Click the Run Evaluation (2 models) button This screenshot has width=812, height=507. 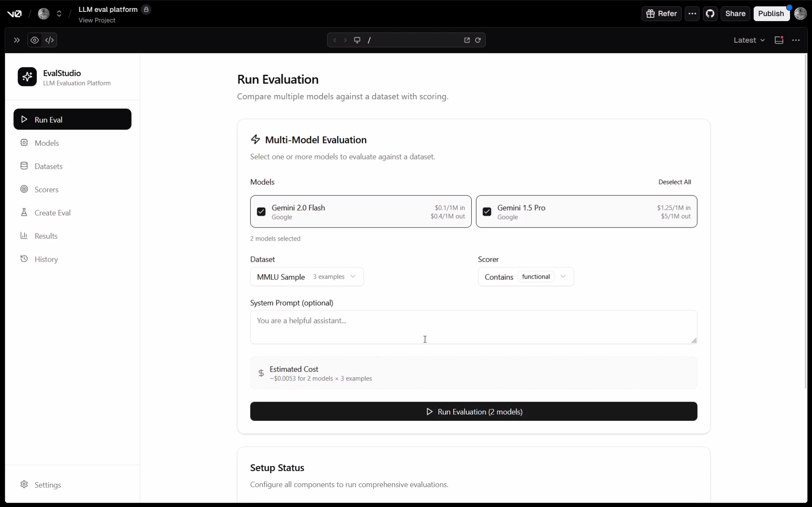click(x=473, y=411)
